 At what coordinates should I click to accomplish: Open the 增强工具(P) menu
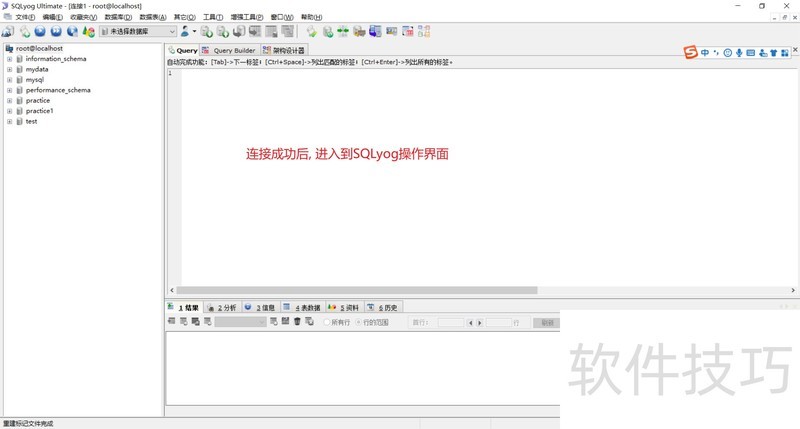point(247,17)
